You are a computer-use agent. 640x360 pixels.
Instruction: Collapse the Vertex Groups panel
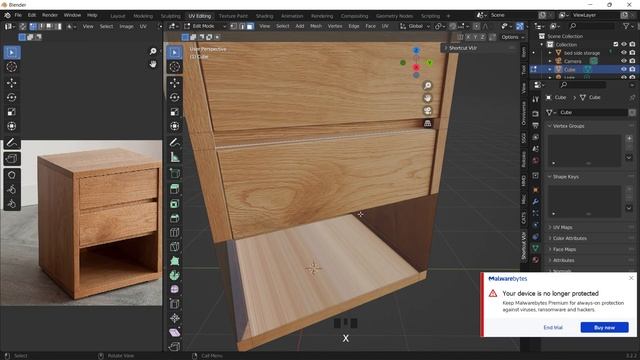pyautogui.click(x=568, y=126)
